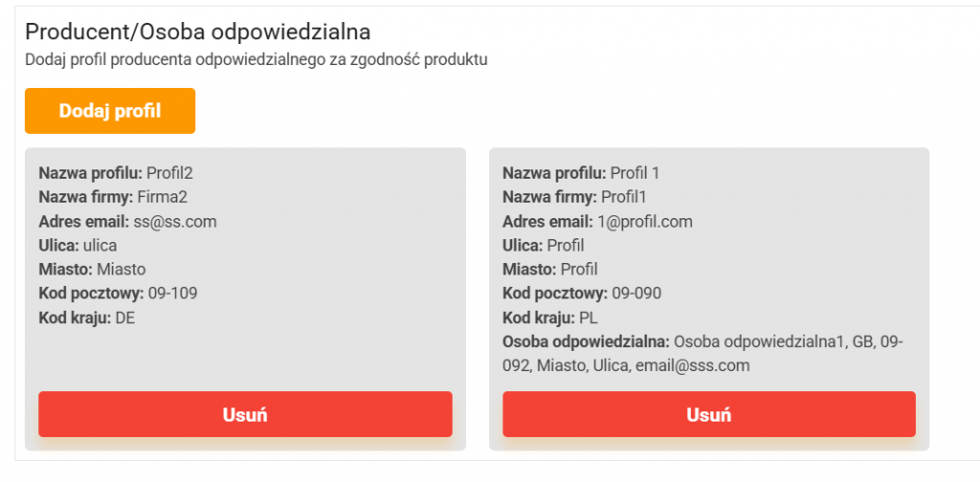Click the orange Dodaj profil button
This screenshot has height=482, width=980.
tap(110, 111)
